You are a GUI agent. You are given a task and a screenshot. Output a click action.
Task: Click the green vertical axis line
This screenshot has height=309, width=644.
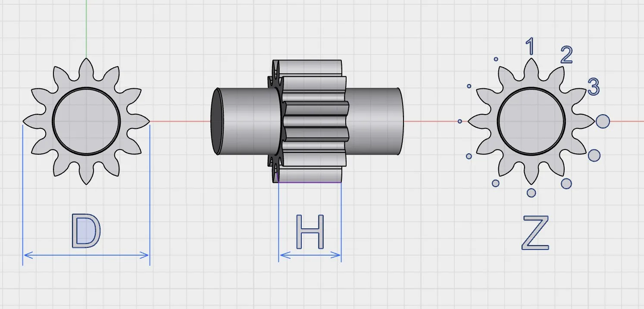click(86, 29)
